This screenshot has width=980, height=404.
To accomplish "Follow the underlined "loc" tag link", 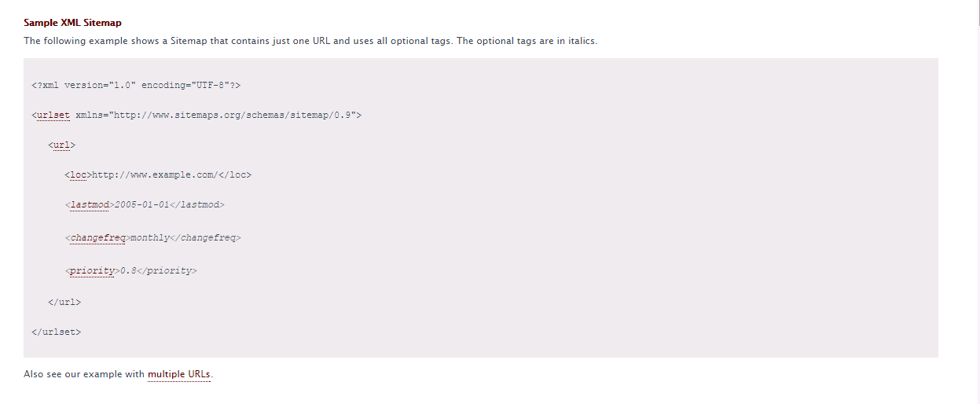I will [78, 174].
